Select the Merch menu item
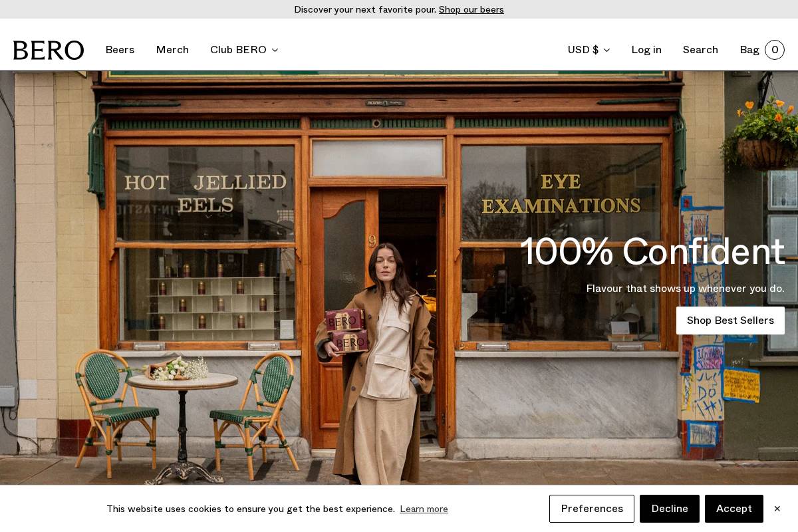Image resolution: width=798 pixels, height=532 pixels. pos(172,50)
